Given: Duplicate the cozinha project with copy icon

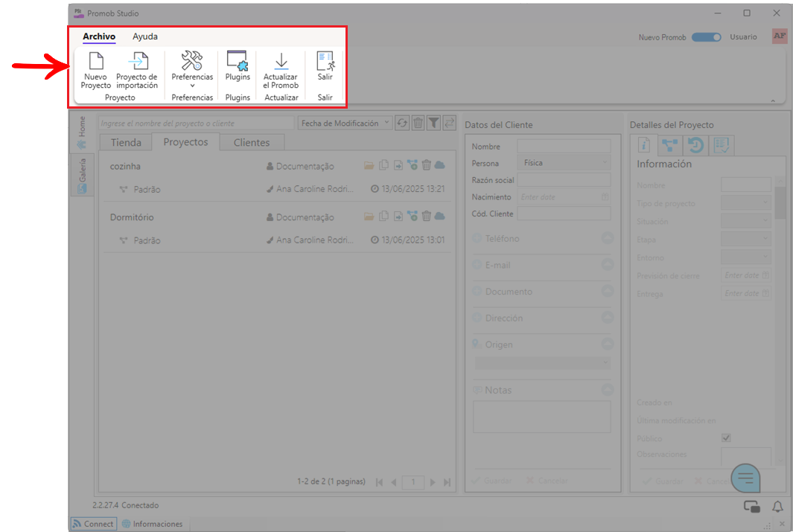Looking at the screenshot, I should coord(384,164).
